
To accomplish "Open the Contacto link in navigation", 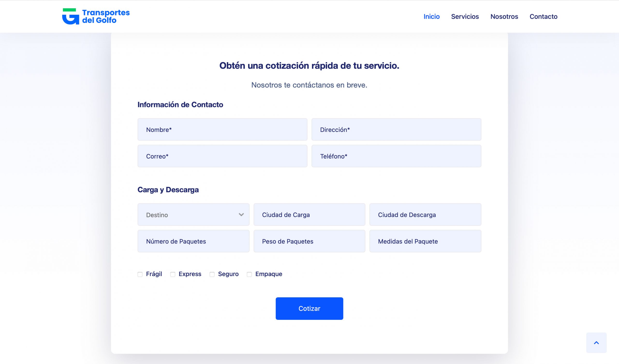I will point(543,16).
